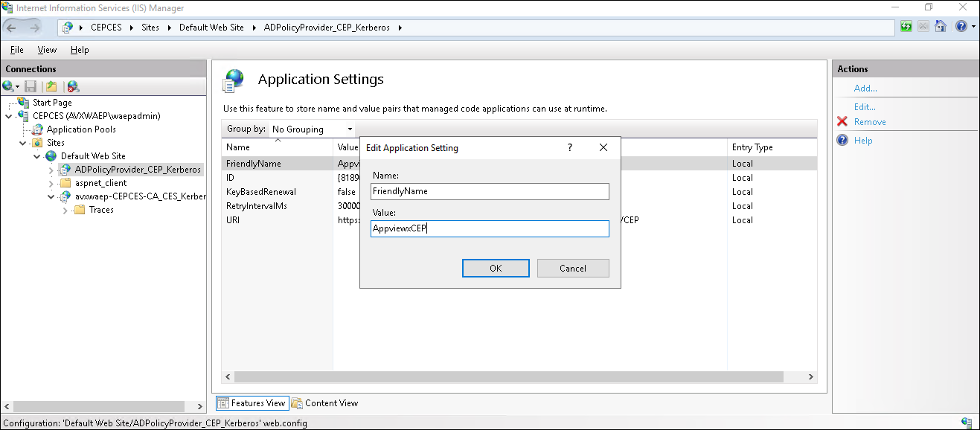Switch to Content View tab
The width and height of the screenshot is (980, 430).
coord(325,403)
